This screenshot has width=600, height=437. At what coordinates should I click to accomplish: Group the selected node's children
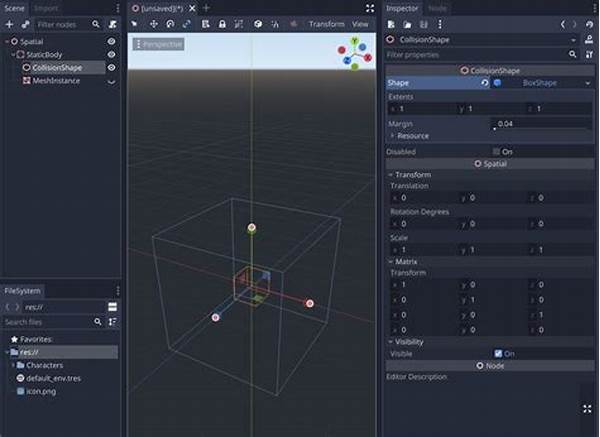tap(238, 24)
